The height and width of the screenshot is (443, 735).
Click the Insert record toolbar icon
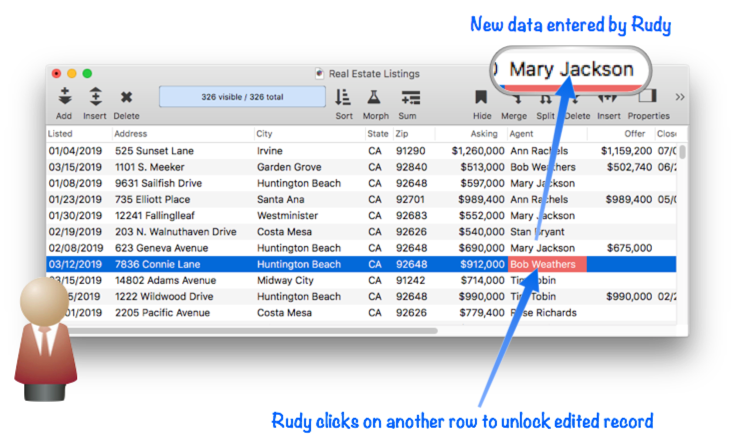pos(95,97)
